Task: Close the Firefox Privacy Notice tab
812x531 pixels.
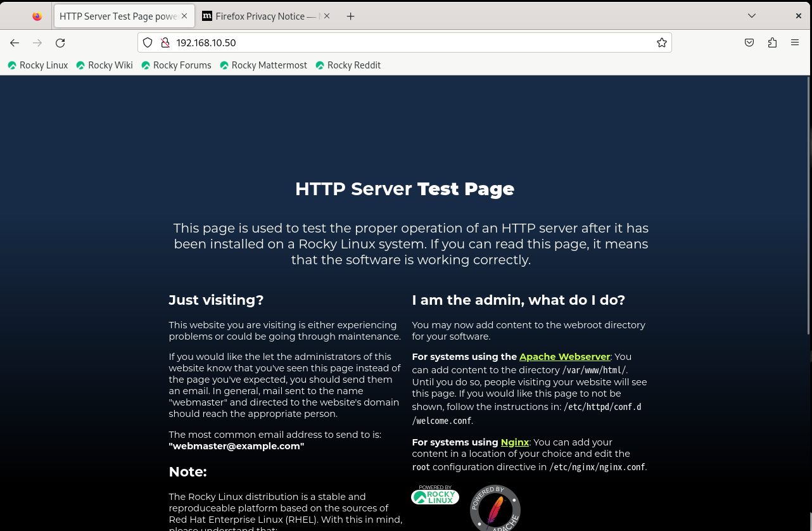Action: coord(327,16)
